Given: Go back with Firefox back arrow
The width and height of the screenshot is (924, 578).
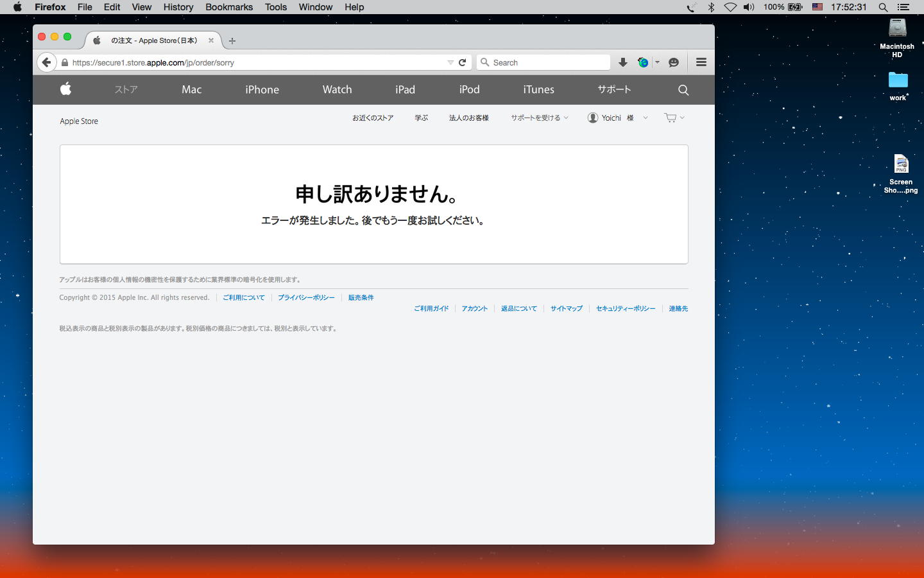Looking at the screenshot, I should (x=46, y=62).
